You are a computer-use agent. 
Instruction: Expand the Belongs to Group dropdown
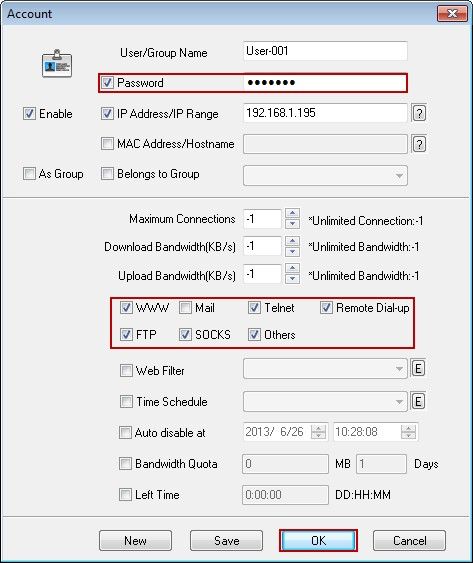(325, 176)
